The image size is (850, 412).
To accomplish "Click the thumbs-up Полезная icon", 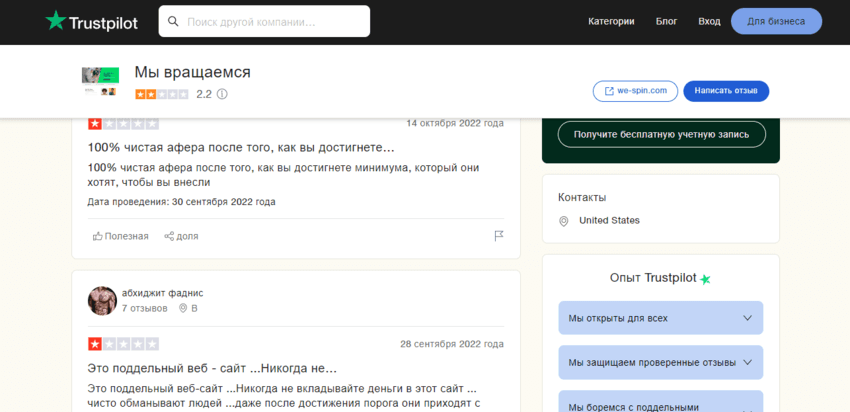I will [98, 236].
